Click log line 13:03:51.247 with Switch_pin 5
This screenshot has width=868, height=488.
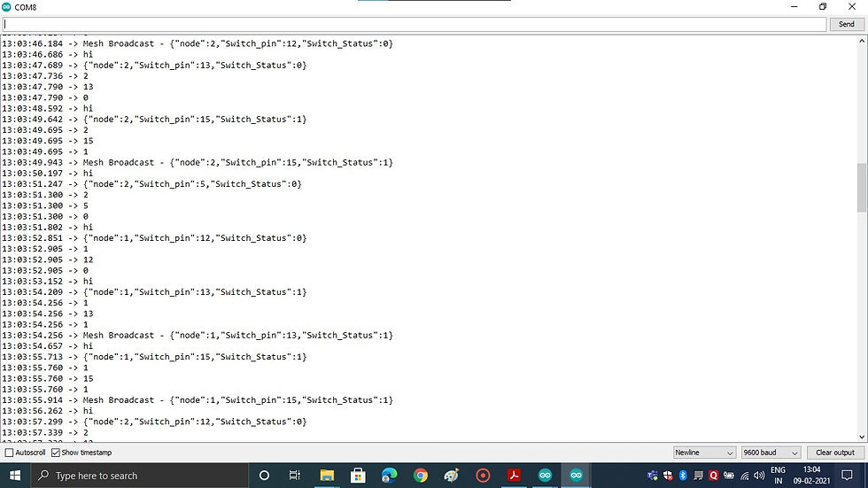(151, 184)
